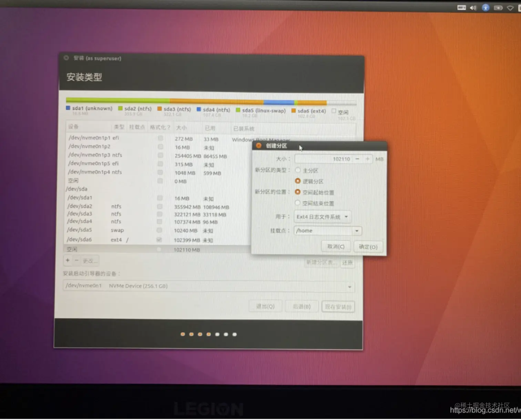
Task: Click the close button of the installer window
Action: click(x=66, y=58)
